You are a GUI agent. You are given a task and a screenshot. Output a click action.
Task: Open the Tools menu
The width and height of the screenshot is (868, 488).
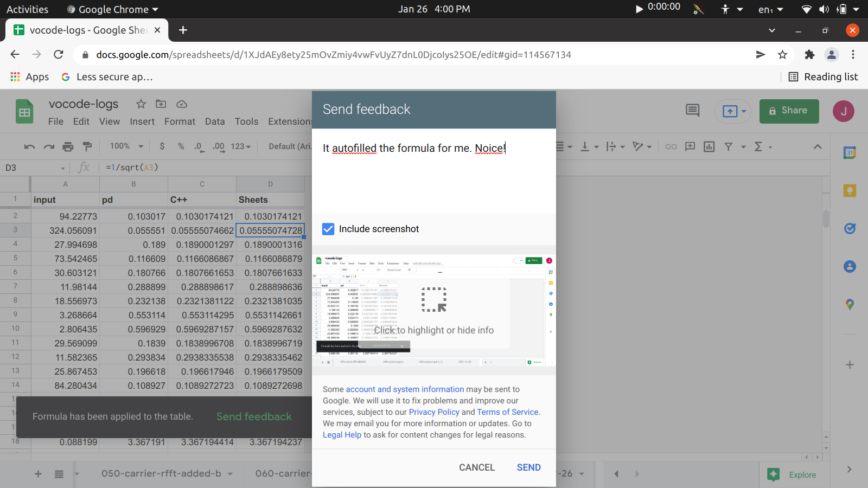tap(247, 121)
